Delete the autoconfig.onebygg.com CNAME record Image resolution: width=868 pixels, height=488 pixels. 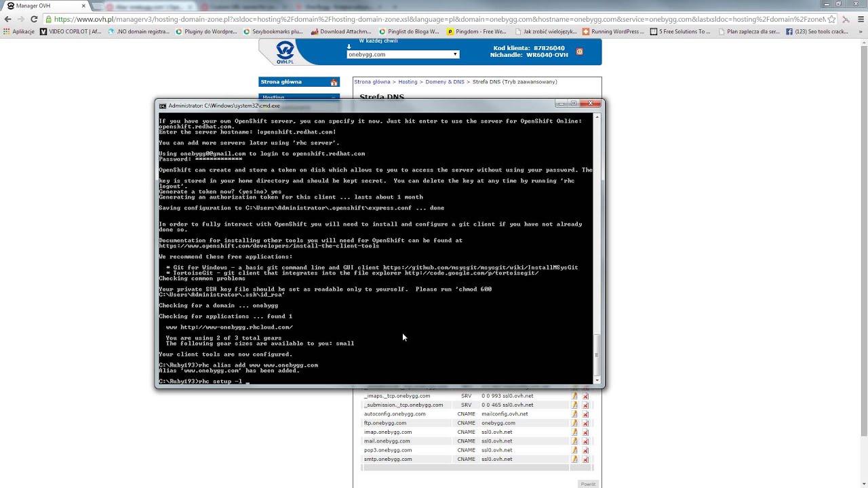point(585,414)
